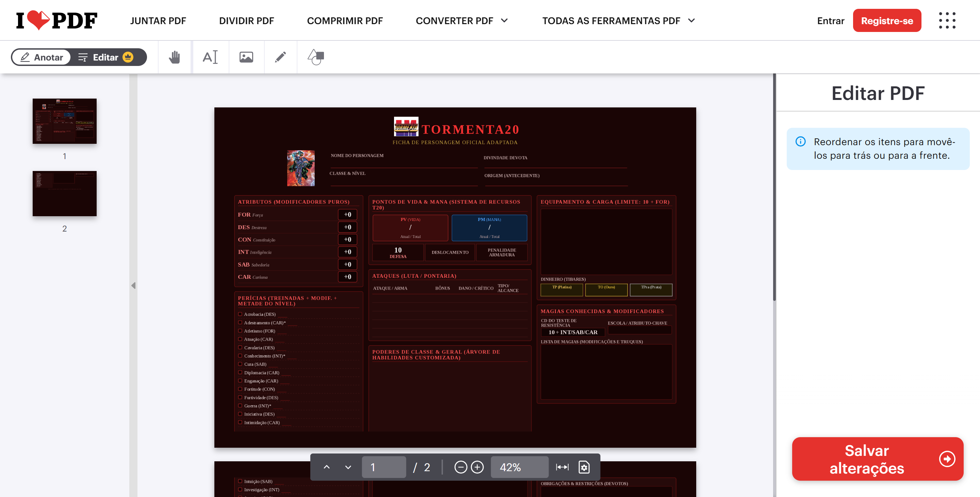Click the Registre-se button
This screenshot has width=980, height=497.
tap(887, 20)
